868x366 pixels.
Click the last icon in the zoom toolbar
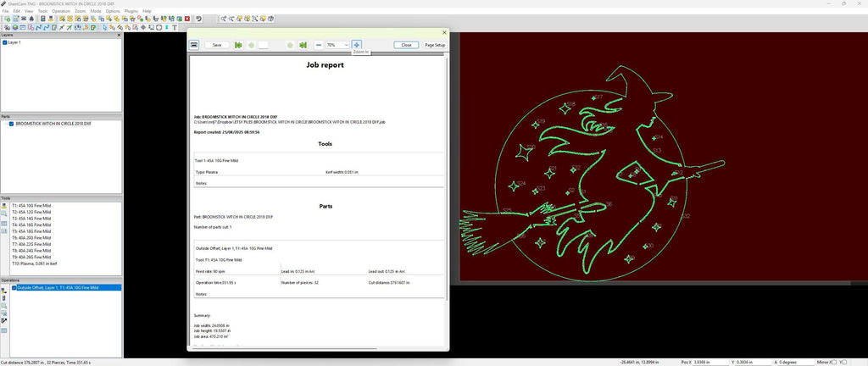point(271,19)
